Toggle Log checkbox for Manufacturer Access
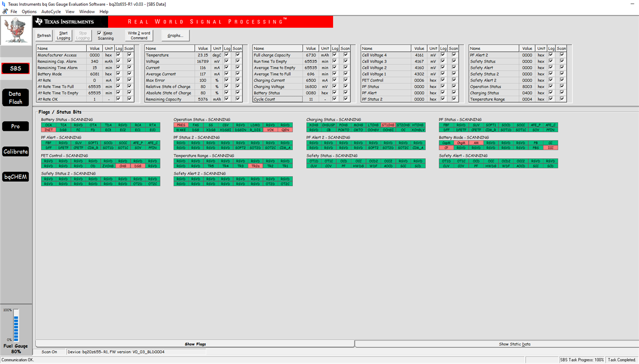This screenshot has height=364, width=639. coord(118,55)
